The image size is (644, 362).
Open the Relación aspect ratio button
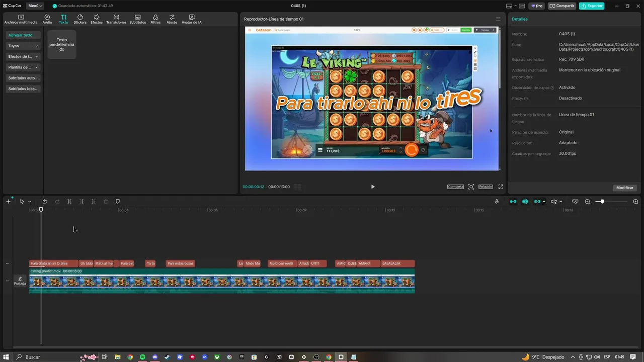(x=486, y=187)
